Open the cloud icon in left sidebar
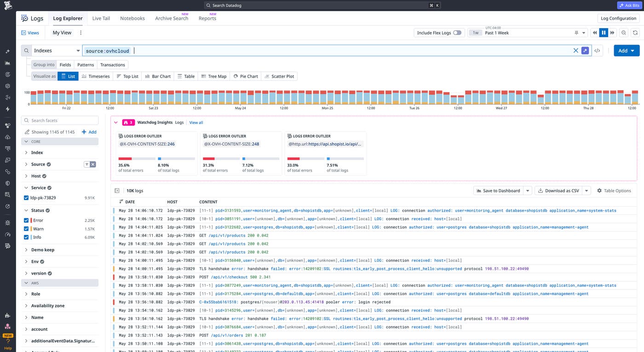Screen dimensions: 644x352 pyautogui.click(x=7, y=137)
